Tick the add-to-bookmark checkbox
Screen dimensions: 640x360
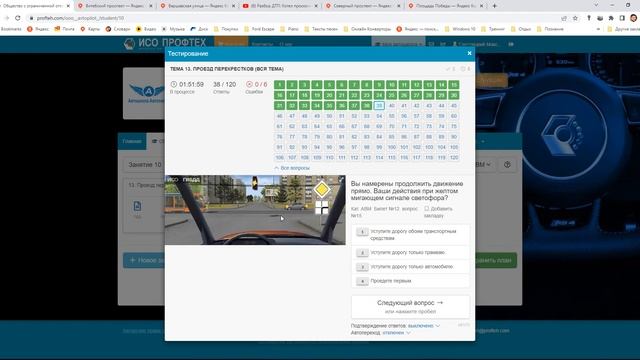click(x=427, y=209)
